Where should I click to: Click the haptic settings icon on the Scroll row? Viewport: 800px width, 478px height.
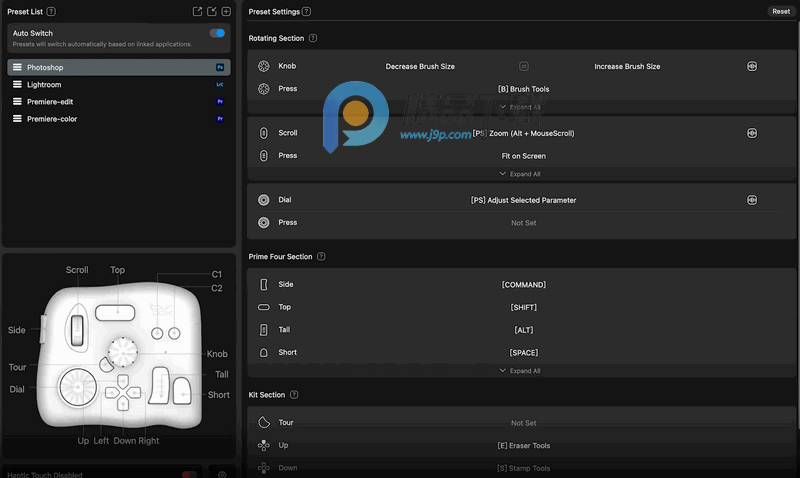[751, 133]
